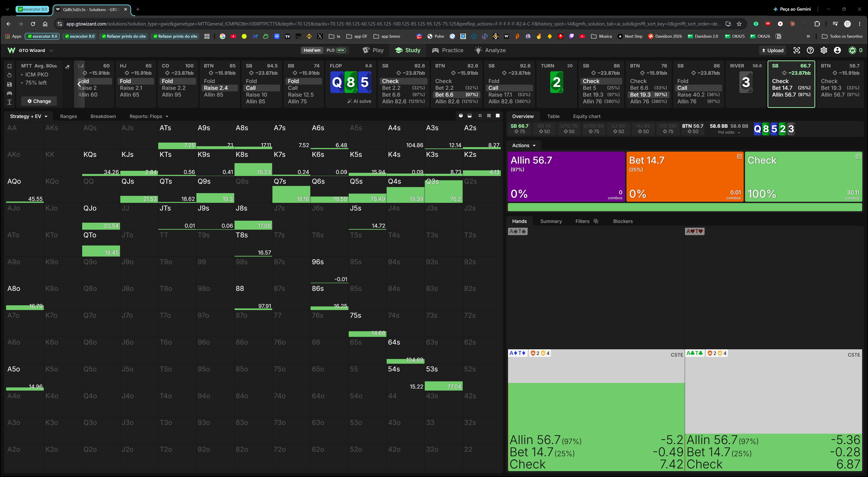Click the nodes icon beside MTT Avg. 80bb
The image size is (868, 477).
point(67,67)
